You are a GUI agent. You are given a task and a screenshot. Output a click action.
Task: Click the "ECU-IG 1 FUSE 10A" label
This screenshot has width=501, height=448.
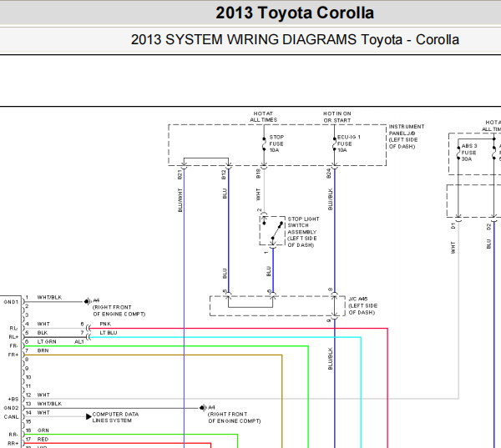(x=348, y=143)
